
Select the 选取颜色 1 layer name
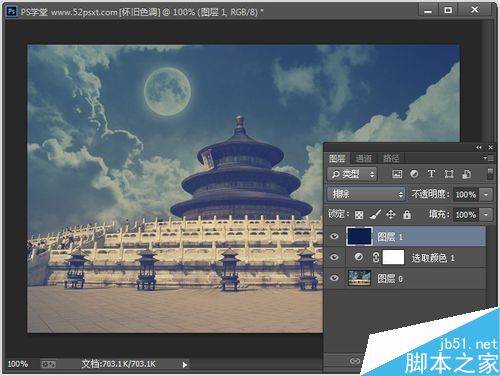click(x=433, y=258)
